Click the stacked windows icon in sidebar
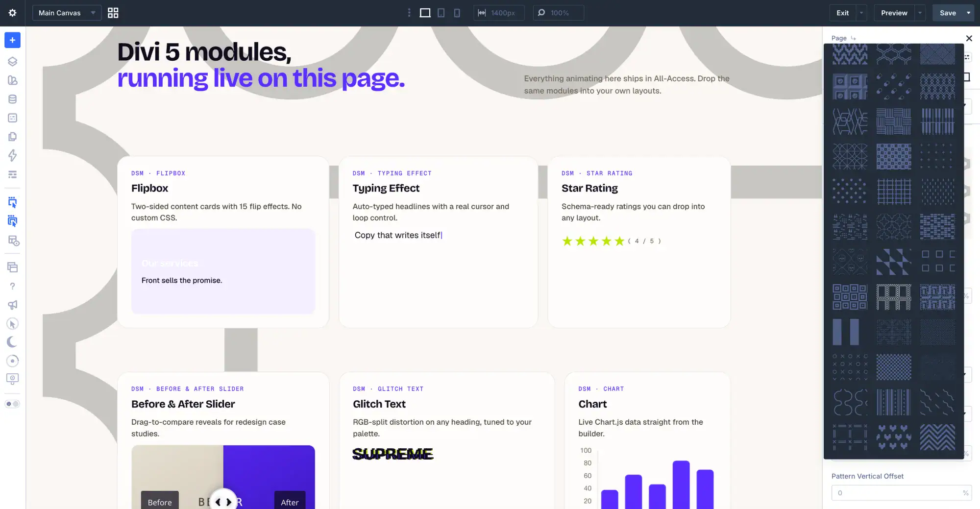Image resolution: width=980 pixels, height=509 pixels. (13, 267)
